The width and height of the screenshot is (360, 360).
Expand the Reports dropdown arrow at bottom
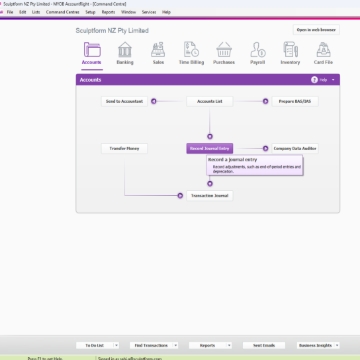pos(229,345)
